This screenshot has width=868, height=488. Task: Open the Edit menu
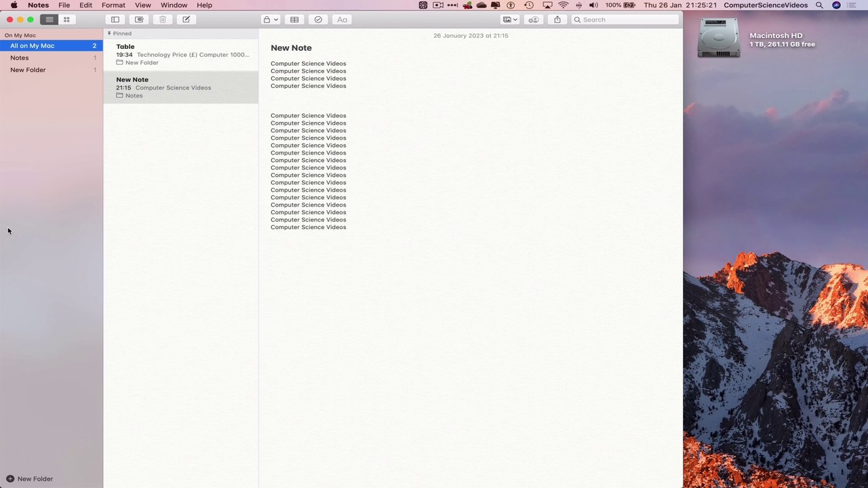coord(85,5)
